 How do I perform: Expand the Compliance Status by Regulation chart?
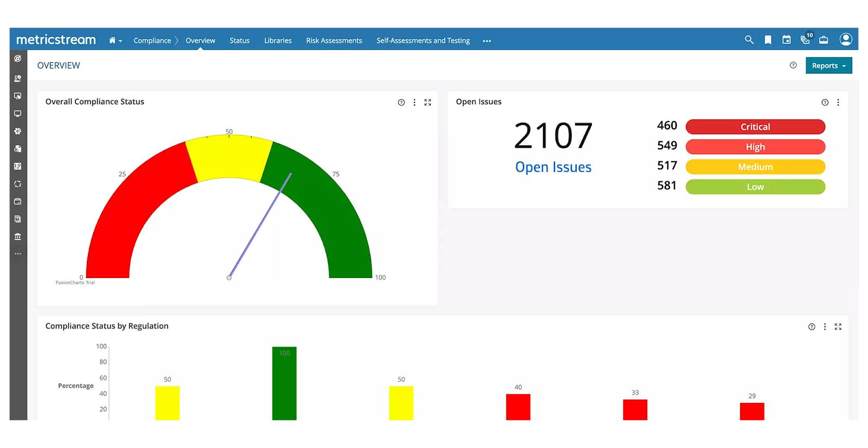pos(838,326)
